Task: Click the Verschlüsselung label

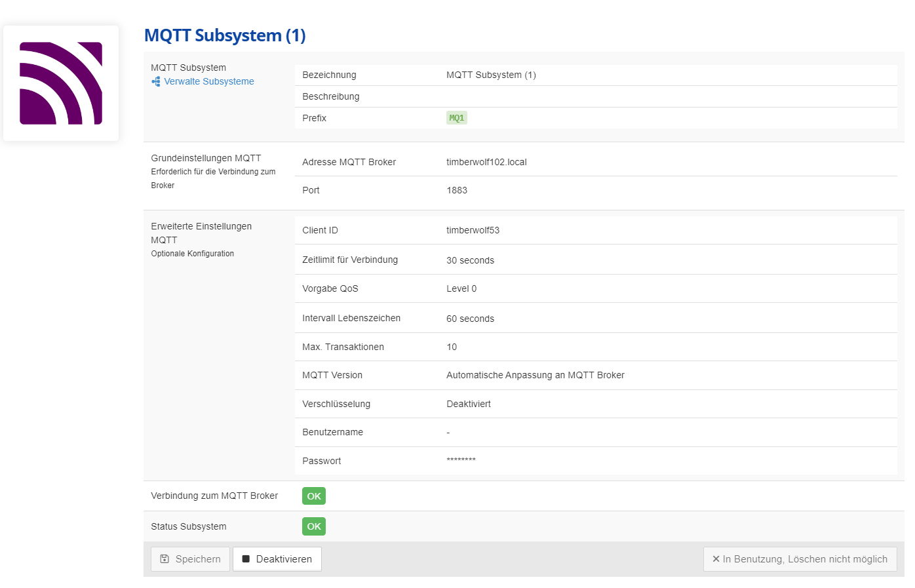Action: pyautogui.click(x=336, y=404)
